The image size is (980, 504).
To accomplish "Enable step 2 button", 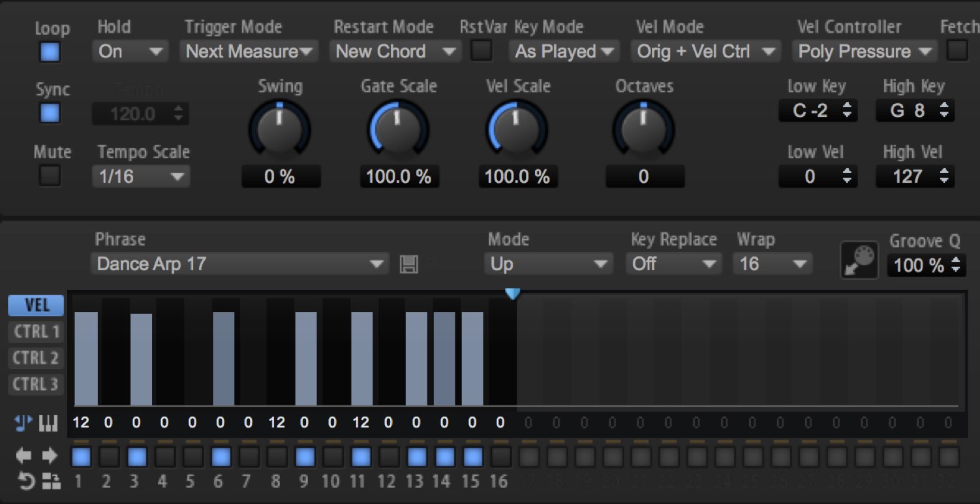I will (x=108, y=456).
